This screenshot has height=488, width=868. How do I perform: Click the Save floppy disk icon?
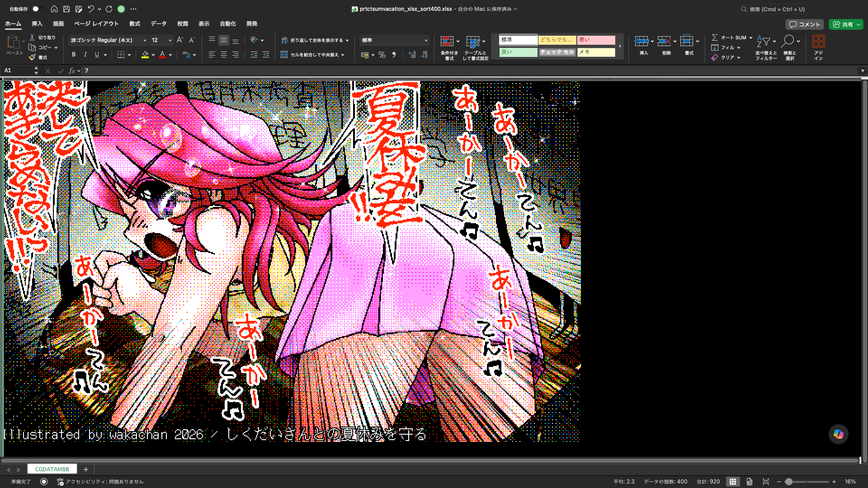coord(66,9)
